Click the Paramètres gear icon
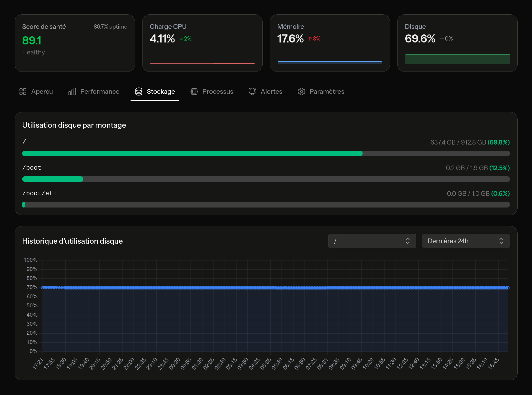Viewport: 532px width, 395px height. 302,92
